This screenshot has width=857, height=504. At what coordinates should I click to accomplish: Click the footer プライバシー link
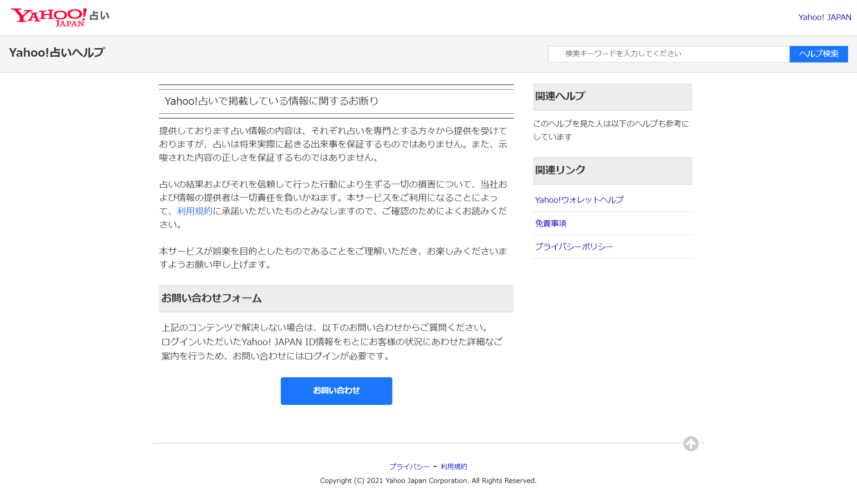(x=409, y=467)
